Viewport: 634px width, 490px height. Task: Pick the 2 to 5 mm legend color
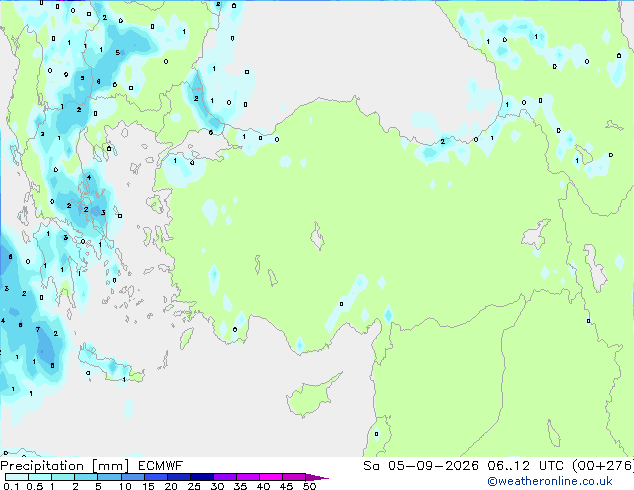[86, 477]
